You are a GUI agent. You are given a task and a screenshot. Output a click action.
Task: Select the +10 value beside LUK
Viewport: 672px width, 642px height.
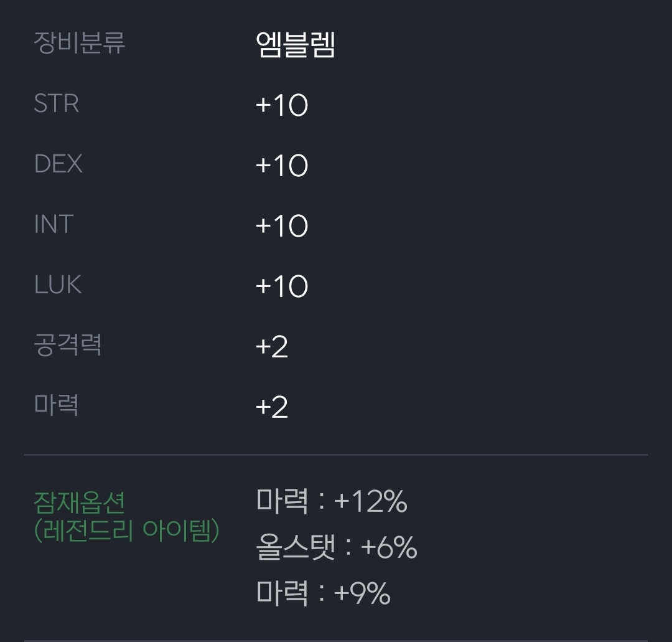[x=282, y=286]
